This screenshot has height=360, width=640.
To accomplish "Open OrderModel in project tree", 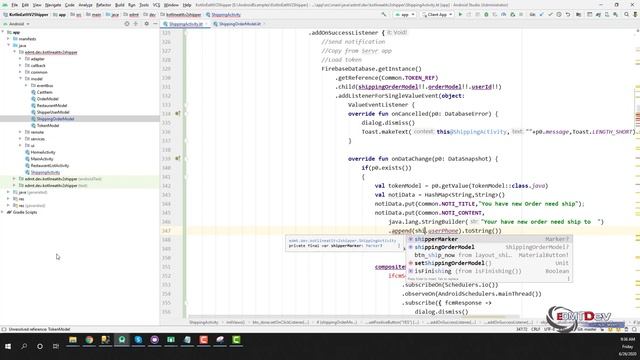I will pyautogui.click(x=47, y=99).
